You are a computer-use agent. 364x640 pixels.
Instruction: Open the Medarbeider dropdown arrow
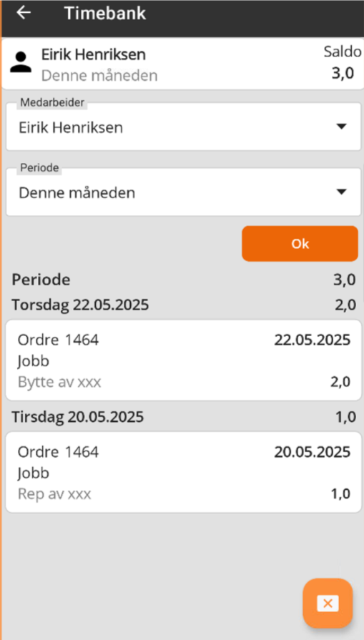(x=341, y=127)
